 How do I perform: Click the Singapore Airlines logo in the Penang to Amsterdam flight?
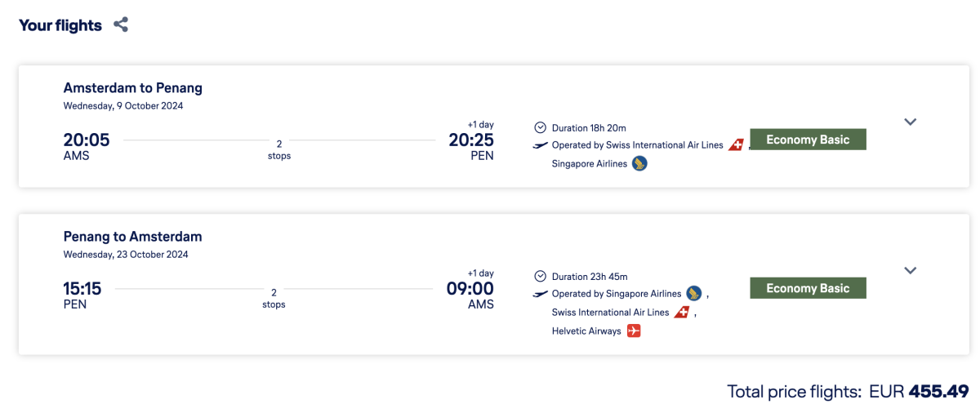(x=694, y=294)
